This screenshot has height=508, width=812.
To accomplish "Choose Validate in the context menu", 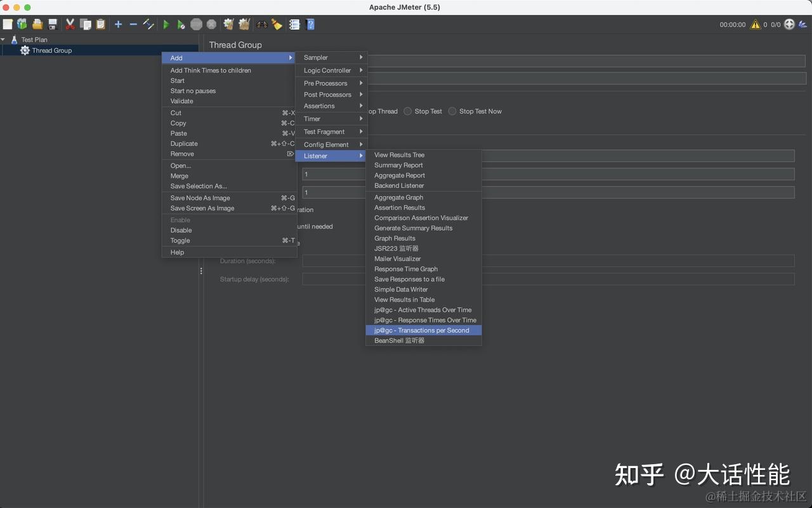I will (229, 101).
